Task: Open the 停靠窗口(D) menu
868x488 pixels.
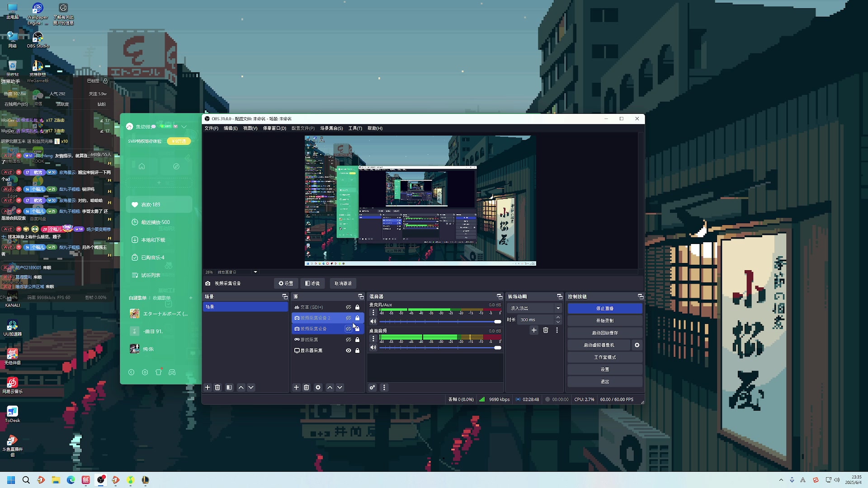Action: coord(274,128)
